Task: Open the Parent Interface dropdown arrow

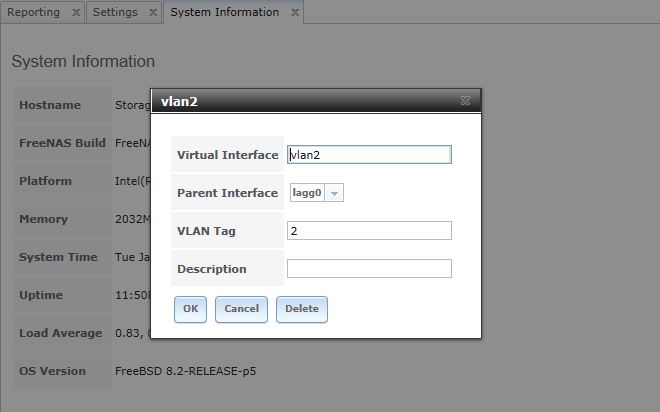Action: click(334, 193)
